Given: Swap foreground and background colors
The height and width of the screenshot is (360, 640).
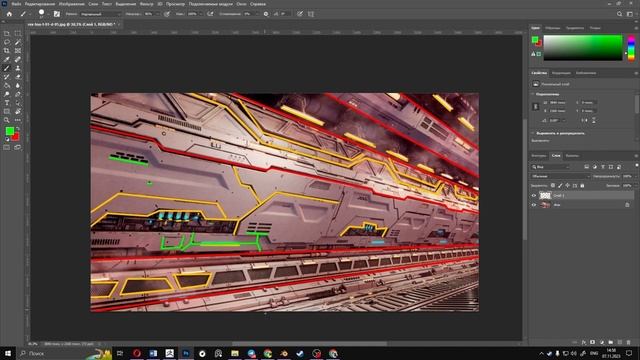Looking at the screenshot, I should point(18,128).
